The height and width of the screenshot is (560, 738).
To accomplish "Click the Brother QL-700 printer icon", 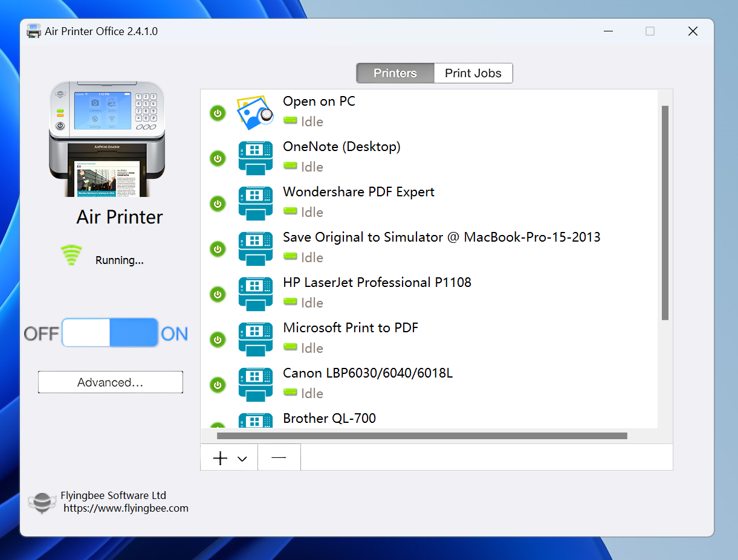I will coord(256,420).
